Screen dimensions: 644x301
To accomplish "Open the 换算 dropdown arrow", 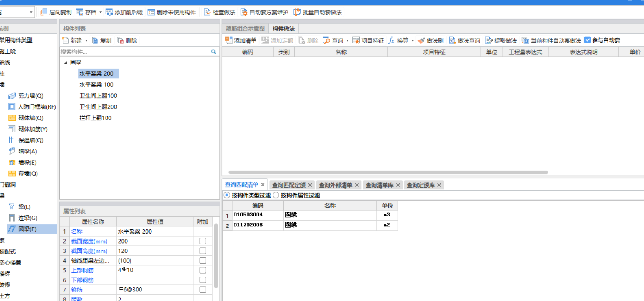I will pos(413,40).
